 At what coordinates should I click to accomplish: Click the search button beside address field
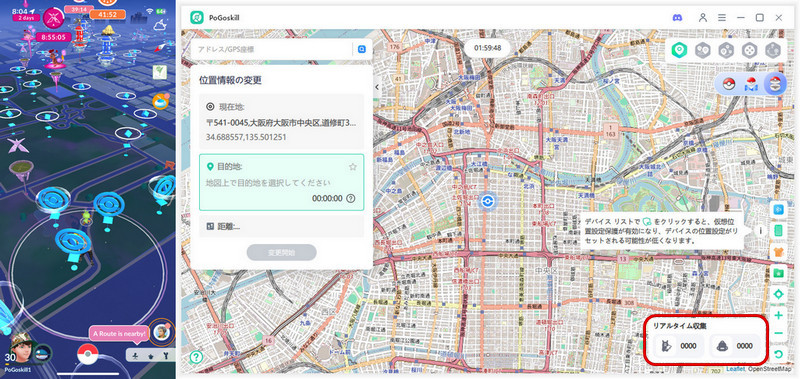tap(362, 49)
